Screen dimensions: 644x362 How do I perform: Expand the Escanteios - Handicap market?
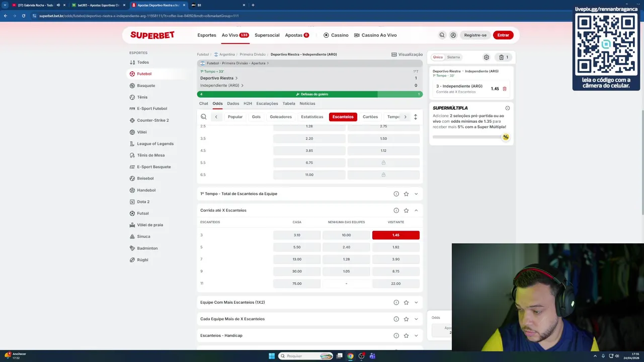[416, 335]
